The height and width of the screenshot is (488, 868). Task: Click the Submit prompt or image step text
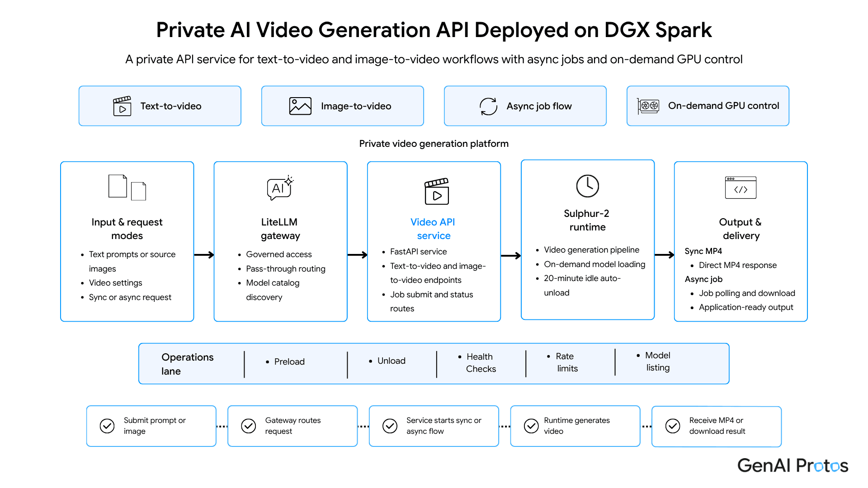point(155,426)
